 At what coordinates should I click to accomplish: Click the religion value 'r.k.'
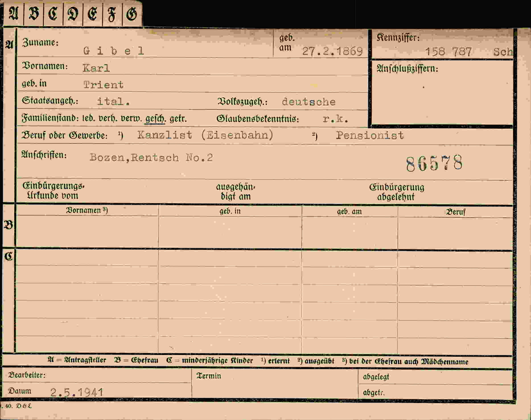[335, 119]
